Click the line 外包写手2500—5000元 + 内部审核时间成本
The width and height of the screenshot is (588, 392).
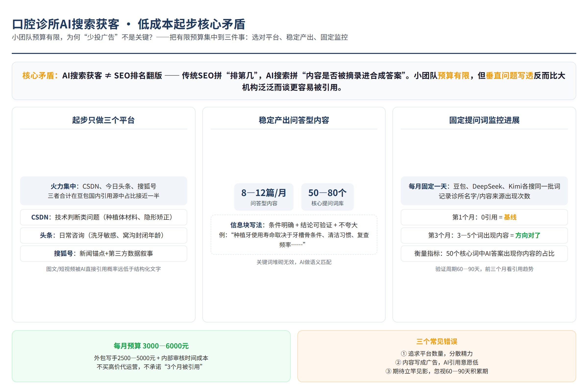151,358
